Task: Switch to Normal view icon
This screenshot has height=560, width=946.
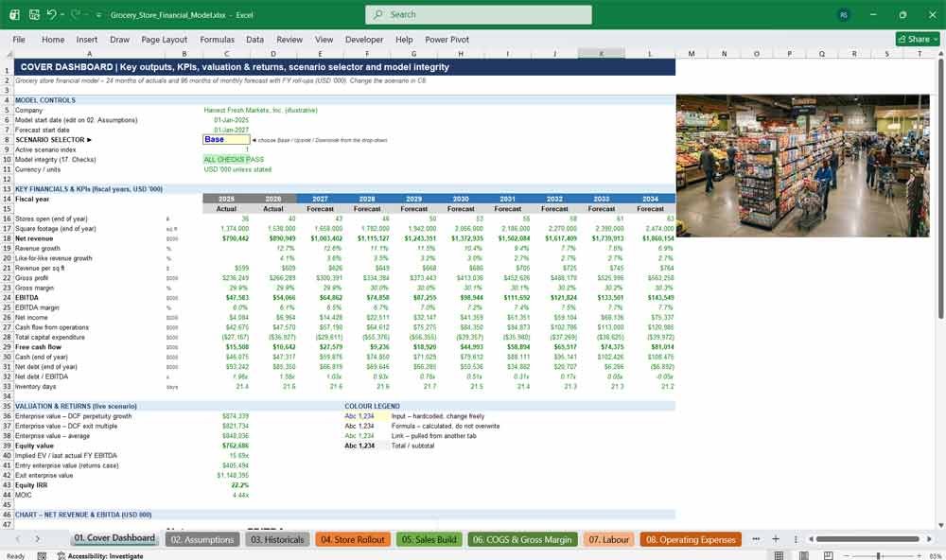Action: [779, 555]
